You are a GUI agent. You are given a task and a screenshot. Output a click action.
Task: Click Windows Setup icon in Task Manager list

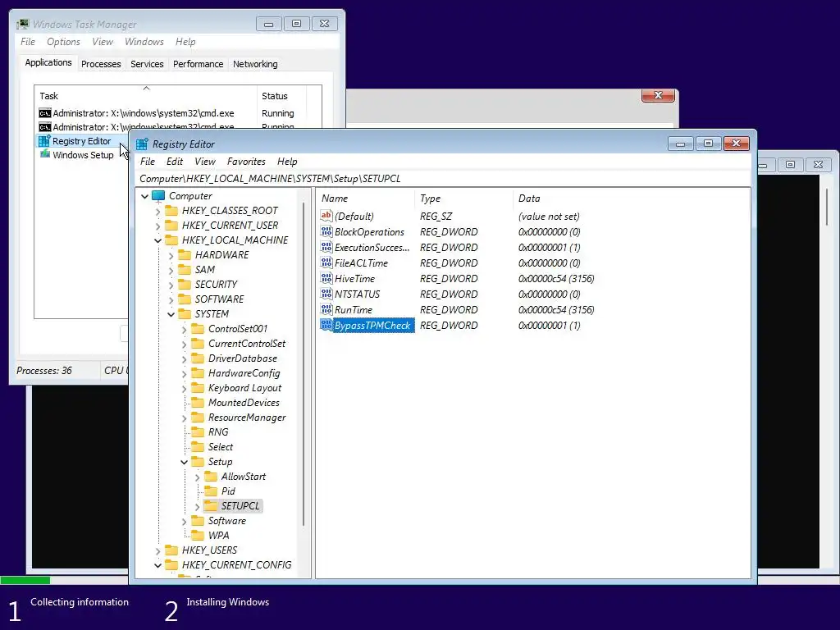coord(44,155)
